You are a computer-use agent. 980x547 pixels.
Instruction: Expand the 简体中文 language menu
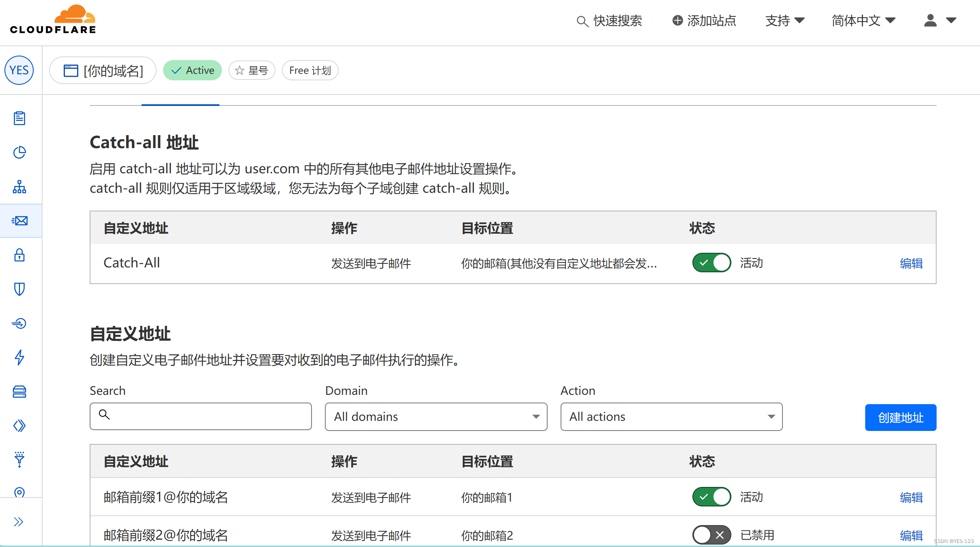click(863, 20)
